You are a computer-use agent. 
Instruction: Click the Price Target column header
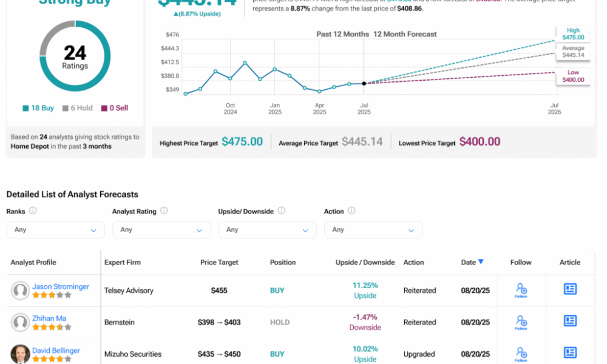click(219, 262)
